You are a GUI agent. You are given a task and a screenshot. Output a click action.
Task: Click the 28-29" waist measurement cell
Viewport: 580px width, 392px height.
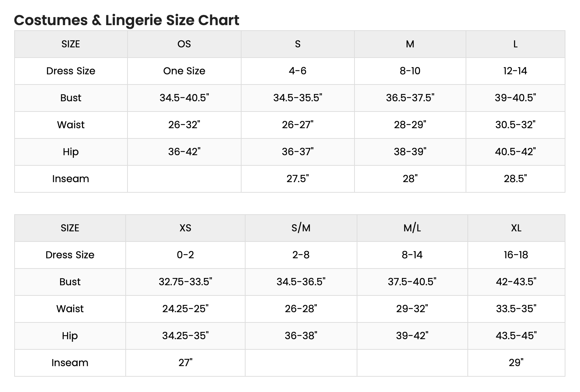point(410,125)
